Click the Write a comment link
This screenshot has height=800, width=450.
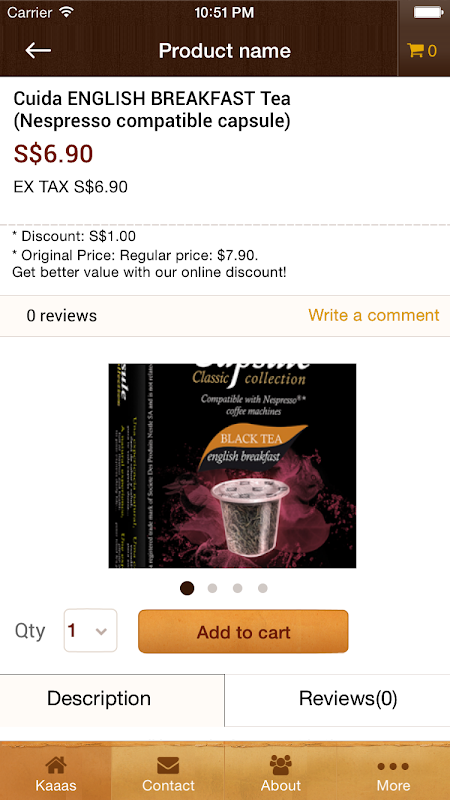(373, 315)
